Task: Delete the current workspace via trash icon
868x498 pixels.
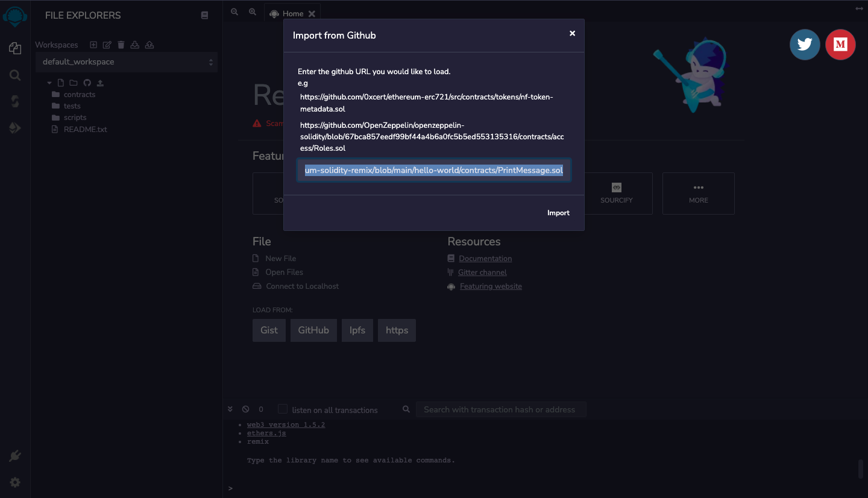Action: (121, 44)
